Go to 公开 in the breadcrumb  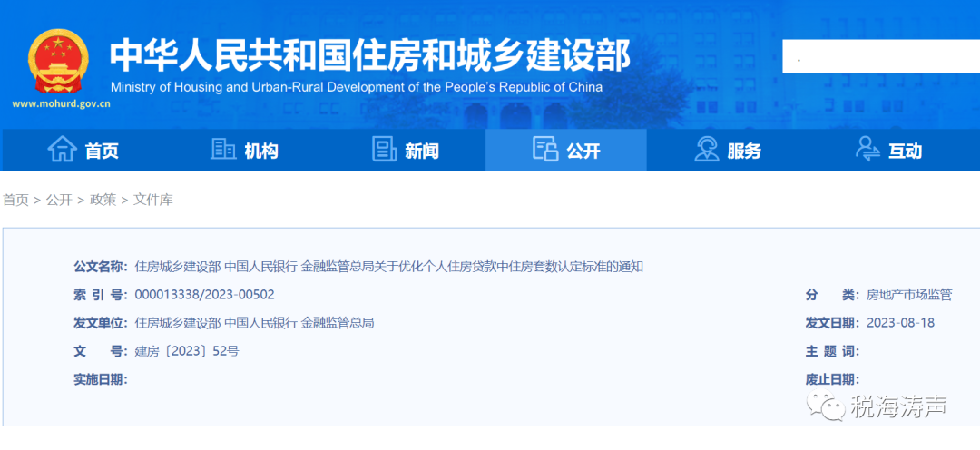[x=59, y=200]
